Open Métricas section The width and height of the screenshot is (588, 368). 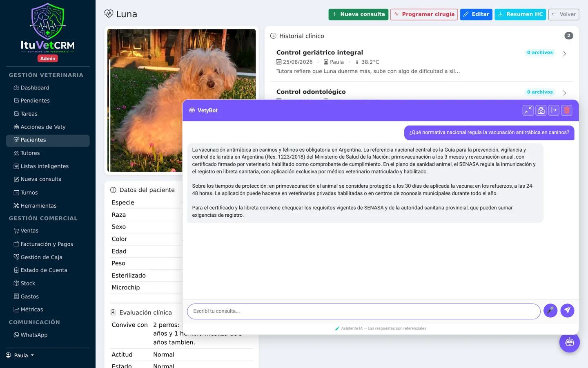[48, 310]
